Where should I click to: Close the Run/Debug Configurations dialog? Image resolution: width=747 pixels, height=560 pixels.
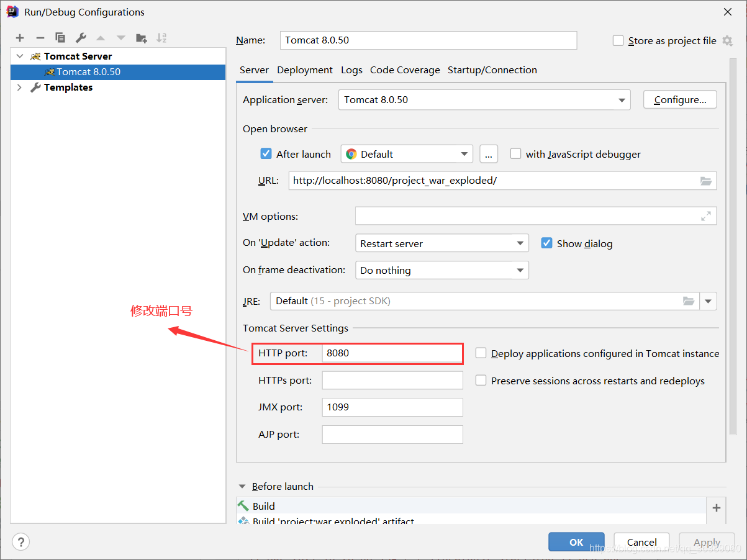tap(728, 12)
